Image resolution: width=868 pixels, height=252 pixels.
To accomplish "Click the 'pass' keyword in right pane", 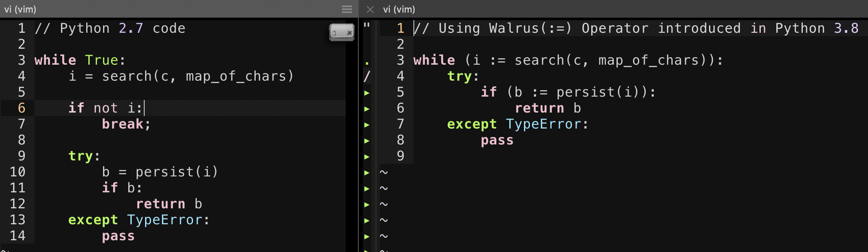I will [497, 140].
